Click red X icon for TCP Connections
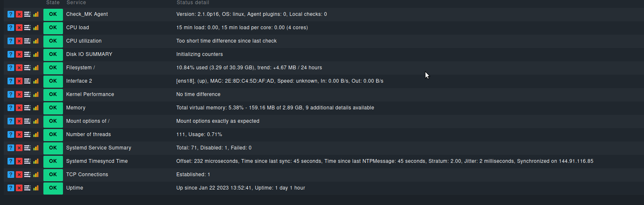644x205 pixels. coord(19,175)
